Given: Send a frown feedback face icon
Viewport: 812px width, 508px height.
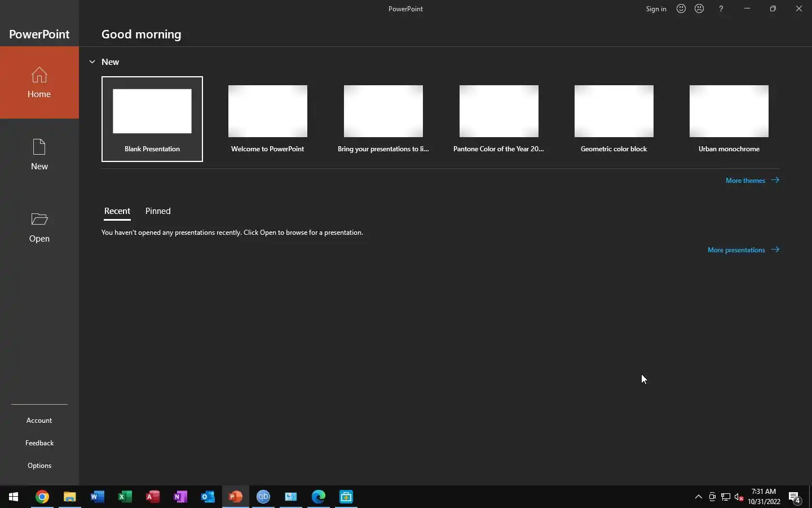Looking at the screenshot, I should pyautogui.click(x=700, y=8).
